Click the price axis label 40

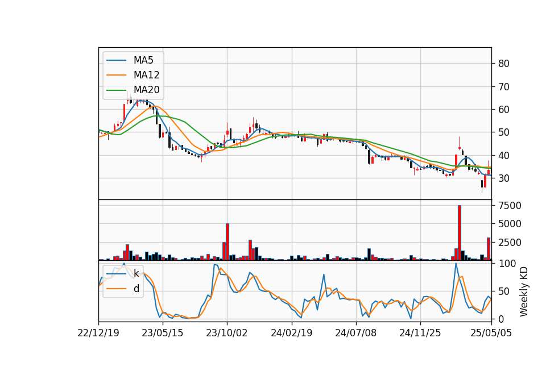(x=504, y=156)
